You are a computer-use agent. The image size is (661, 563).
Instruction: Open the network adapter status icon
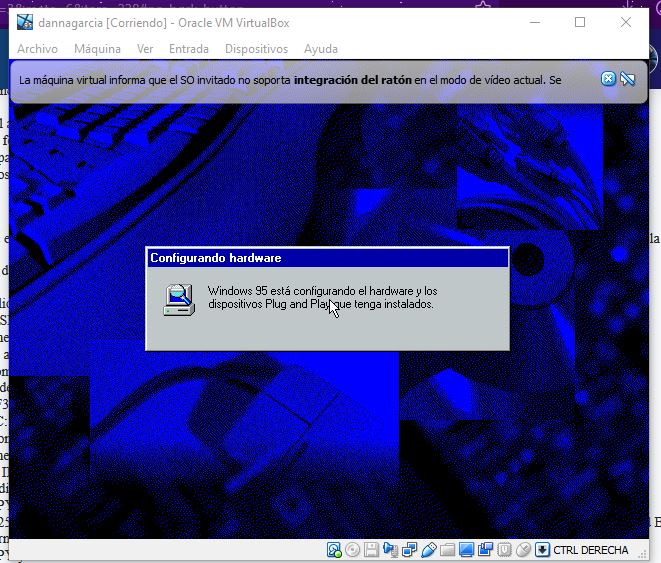point(409,550)
